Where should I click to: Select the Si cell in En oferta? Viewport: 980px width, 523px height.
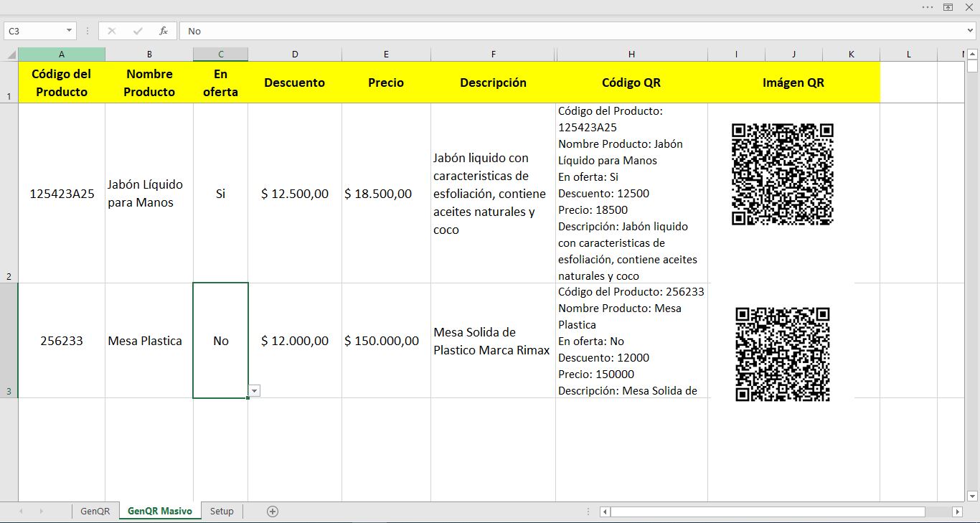[x=220, y=193]
